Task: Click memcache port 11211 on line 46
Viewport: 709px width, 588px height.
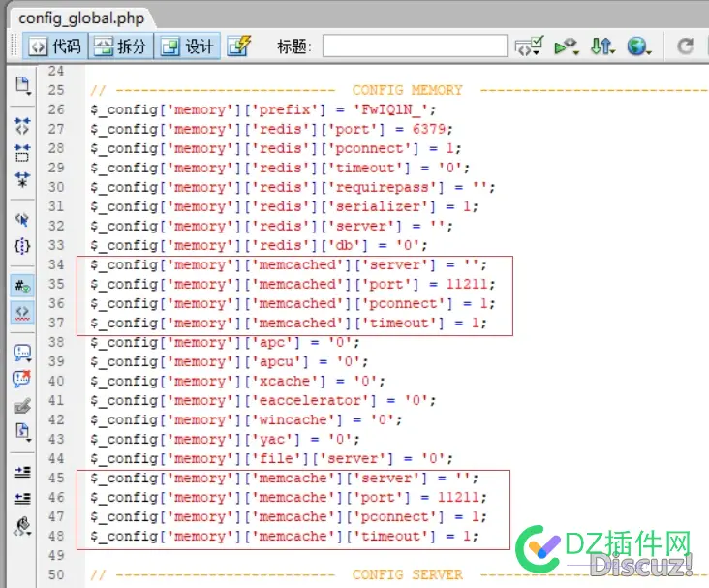Action: 458,498
